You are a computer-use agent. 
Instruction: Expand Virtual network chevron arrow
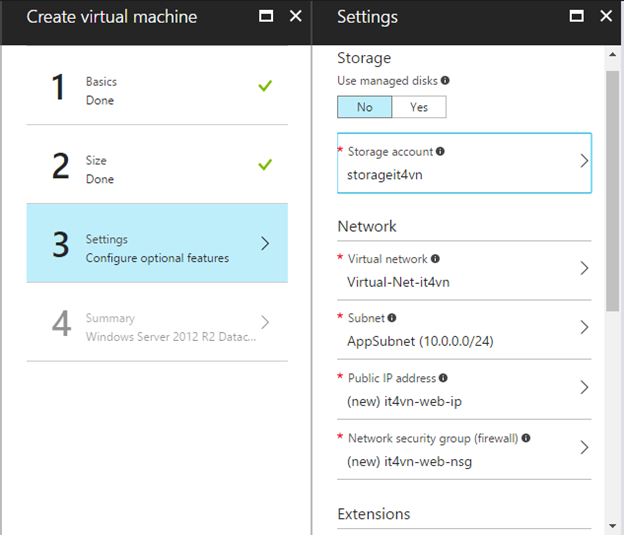click(584, 269)
